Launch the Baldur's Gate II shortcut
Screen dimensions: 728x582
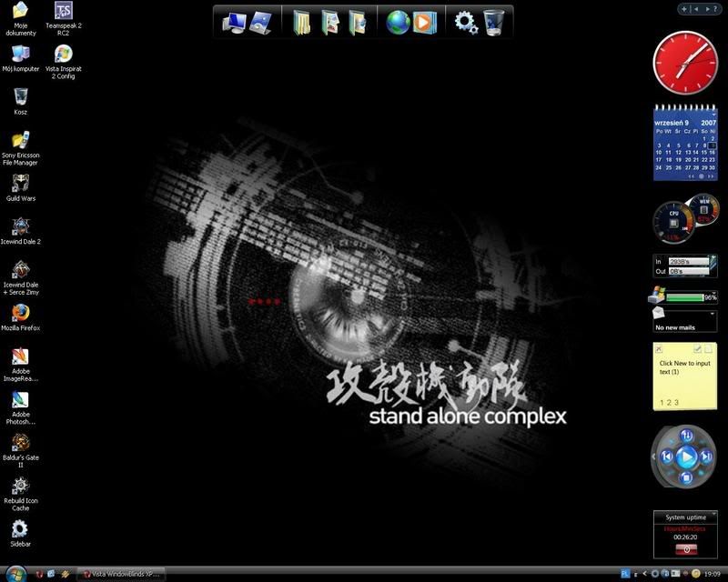coord(20,451)
